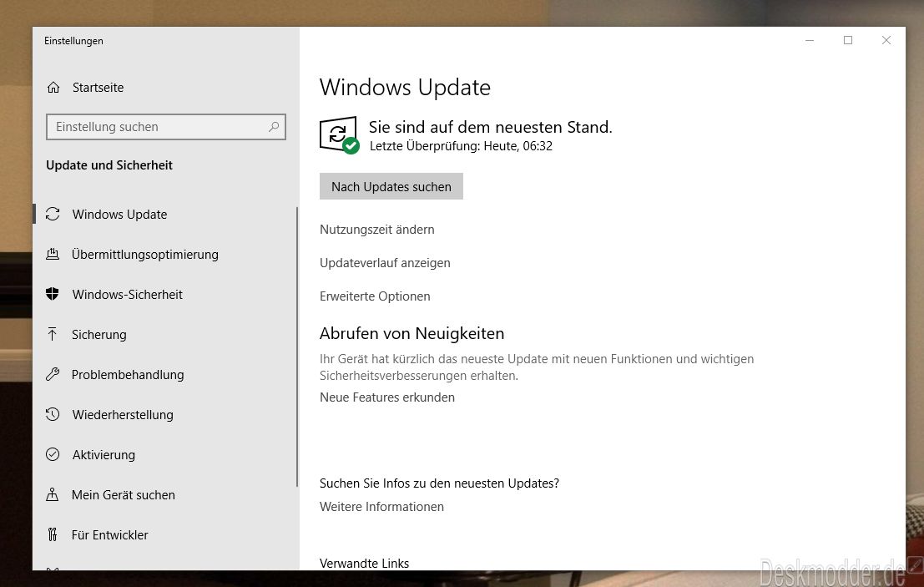Click 'Sie sind auf dem neuesten Stand.' text
Viewport: 924px width, 587px height.
tap(490, 127)
